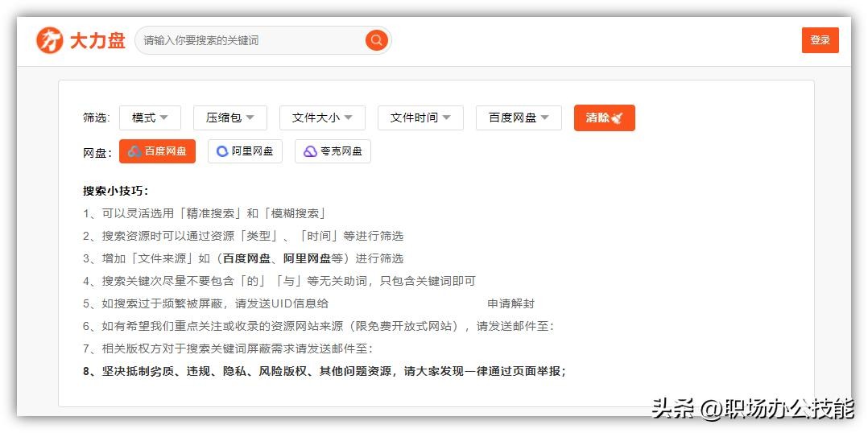Click the 登录 login button
Image resolution: width=868 pixels, height=433 pixels.
(x=820, y=40)
